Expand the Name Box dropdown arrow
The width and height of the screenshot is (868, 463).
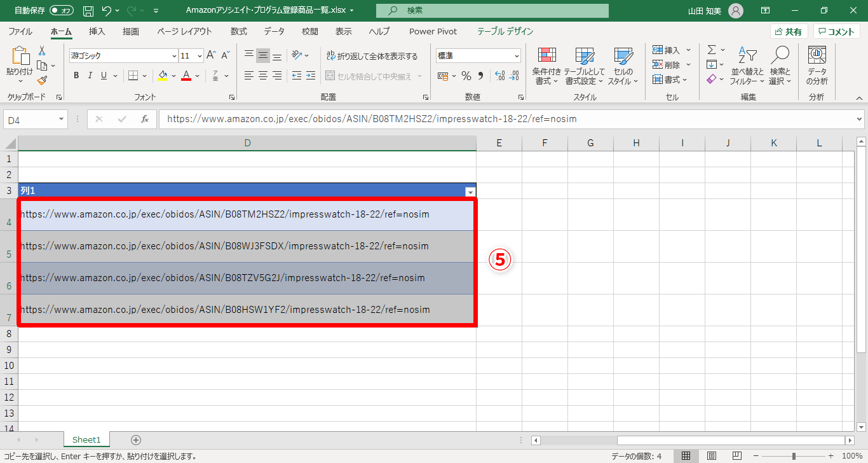coord(62,120)
